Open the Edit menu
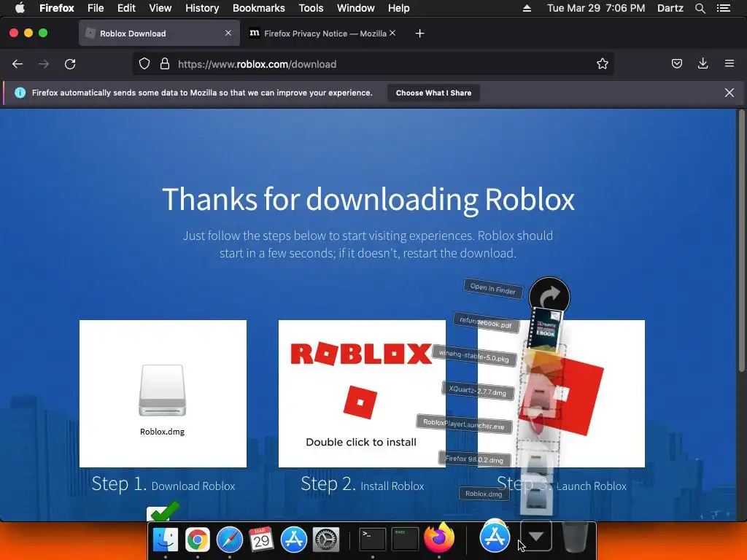This screenshot has height=560, width=747. (126, 8)
